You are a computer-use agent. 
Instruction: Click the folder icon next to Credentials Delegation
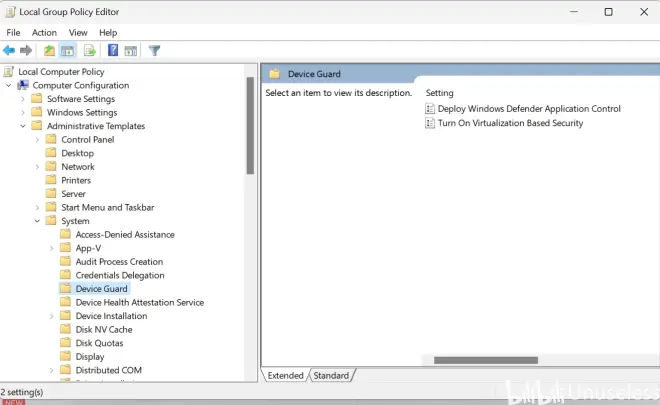(65, 275)
